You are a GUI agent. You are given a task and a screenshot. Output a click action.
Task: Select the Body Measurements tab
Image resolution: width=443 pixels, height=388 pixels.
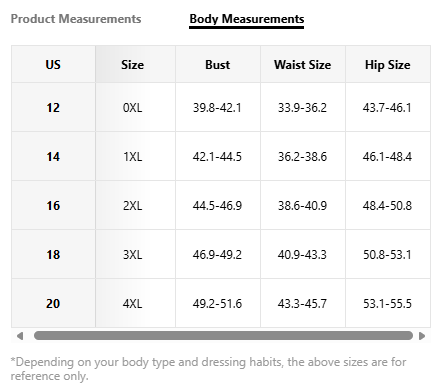tap(247, 19)
